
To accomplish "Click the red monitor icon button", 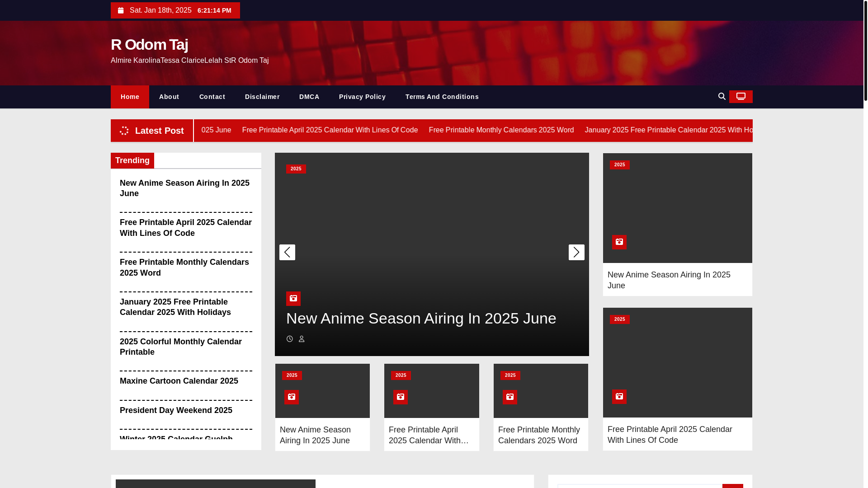I will pyautogui.click(x=741, y=97).
